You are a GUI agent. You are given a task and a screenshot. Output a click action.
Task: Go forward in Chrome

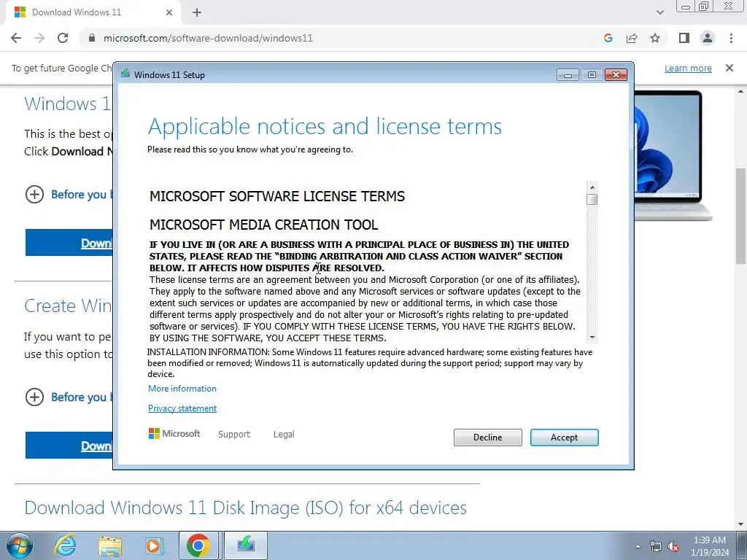pyautogui.click(x=39, y=38)
